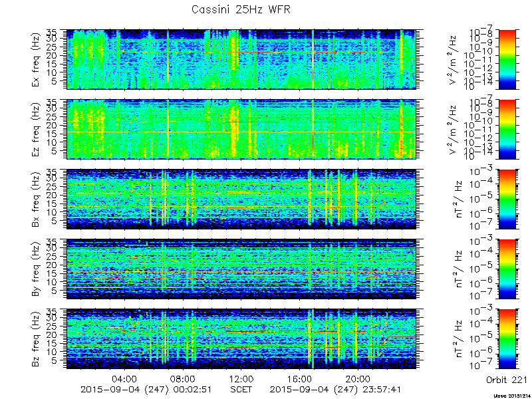The width and height of the screenshot is (532, 399).
Task: Select the Bz freq (Hz) axis label
Action: (36, 339)
